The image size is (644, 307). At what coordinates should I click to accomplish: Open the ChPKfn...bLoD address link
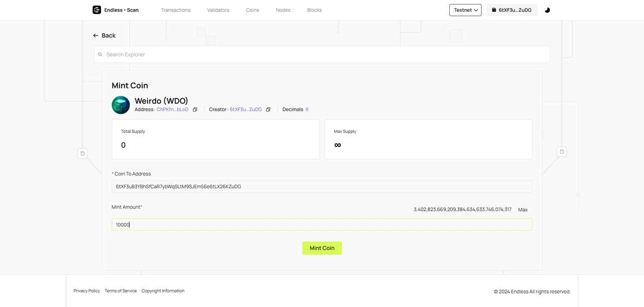(x=172, y=110)
